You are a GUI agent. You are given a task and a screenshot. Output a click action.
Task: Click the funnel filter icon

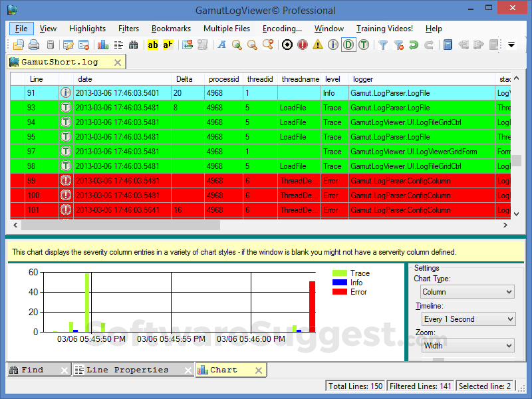pyautogui.click(x=383, y=46)
